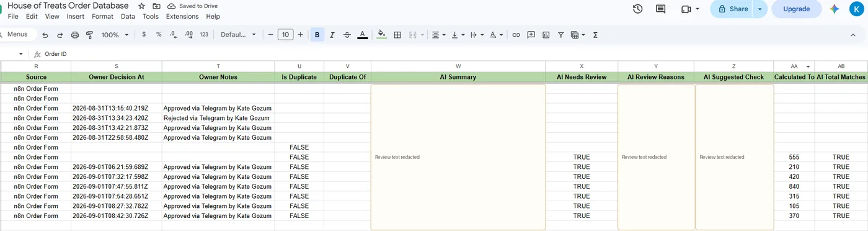
Task: Expand the name box dropdown
Action: 21,54
